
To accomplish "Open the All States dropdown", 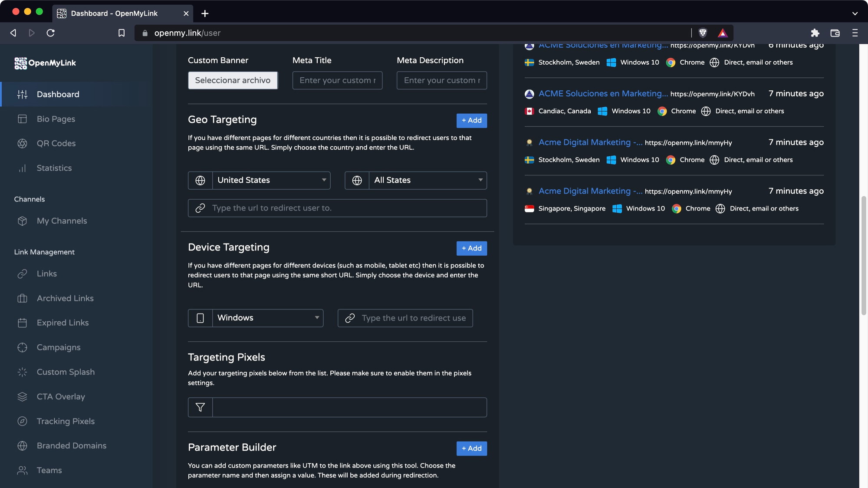I will click(428, 180).
